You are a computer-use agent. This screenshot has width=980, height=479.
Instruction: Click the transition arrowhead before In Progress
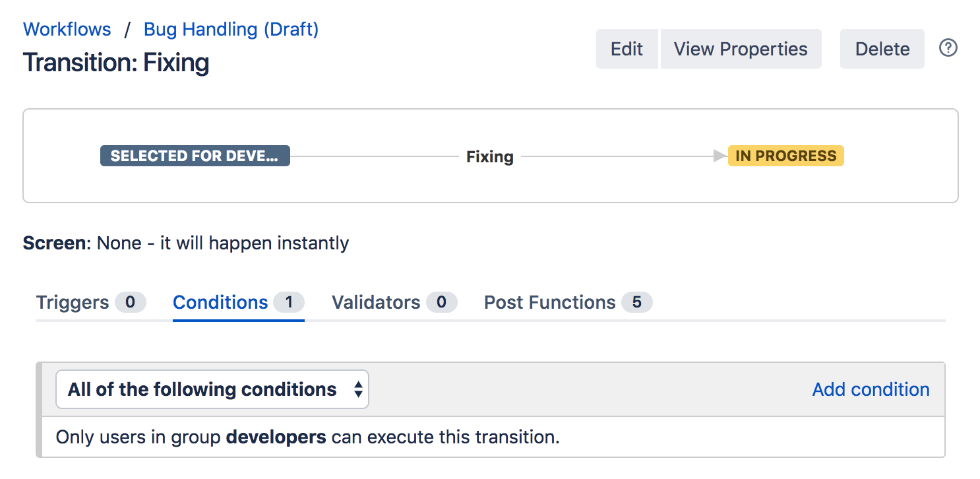720,156
